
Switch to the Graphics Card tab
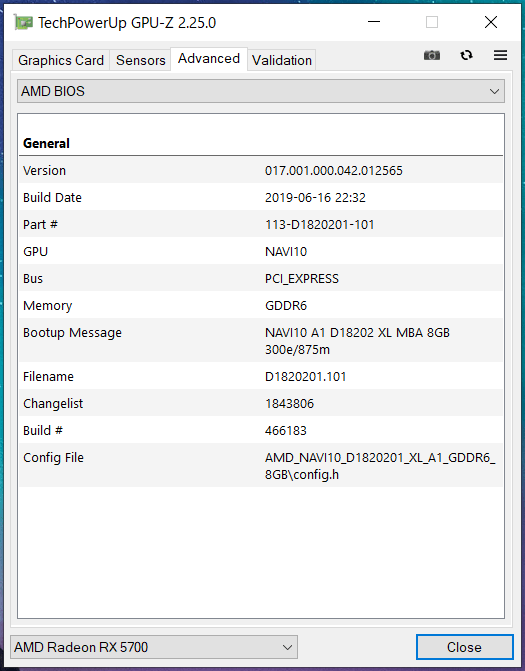pos(61,60)
